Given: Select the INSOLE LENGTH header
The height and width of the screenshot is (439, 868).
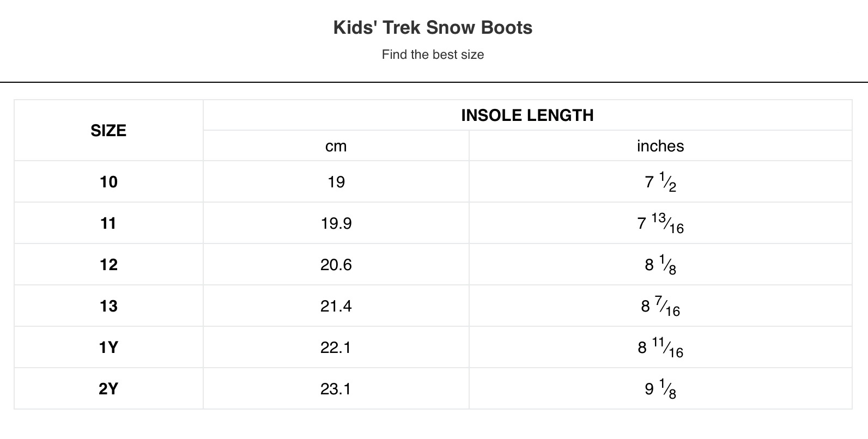Looking at the screenshot, I should coord(527,115).
